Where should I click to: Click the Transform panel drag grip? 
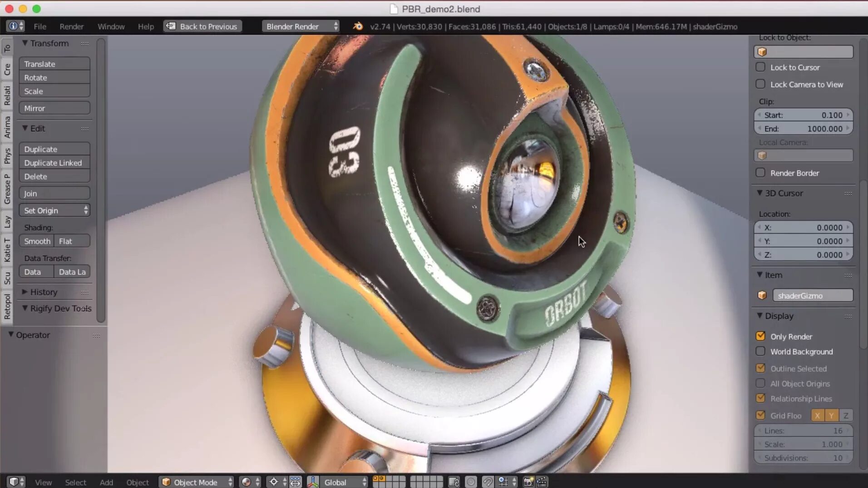[x=85, y=44]
